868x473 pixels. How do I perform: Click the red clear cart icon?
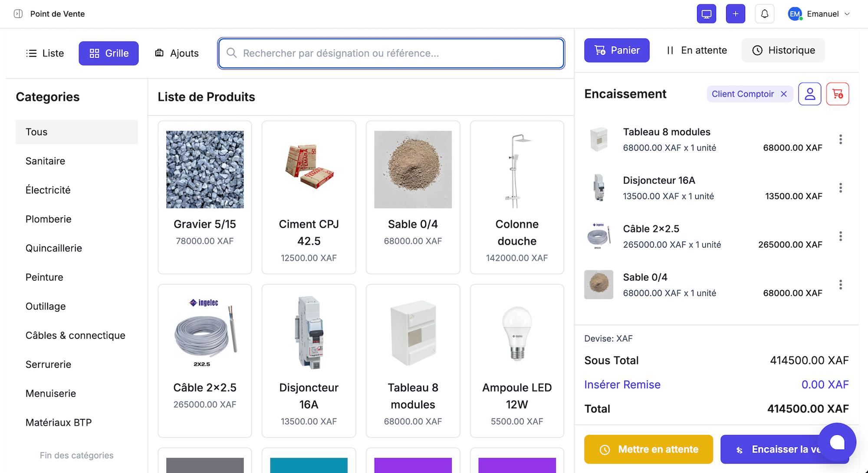pyautogui.click(x=837, y=94)
